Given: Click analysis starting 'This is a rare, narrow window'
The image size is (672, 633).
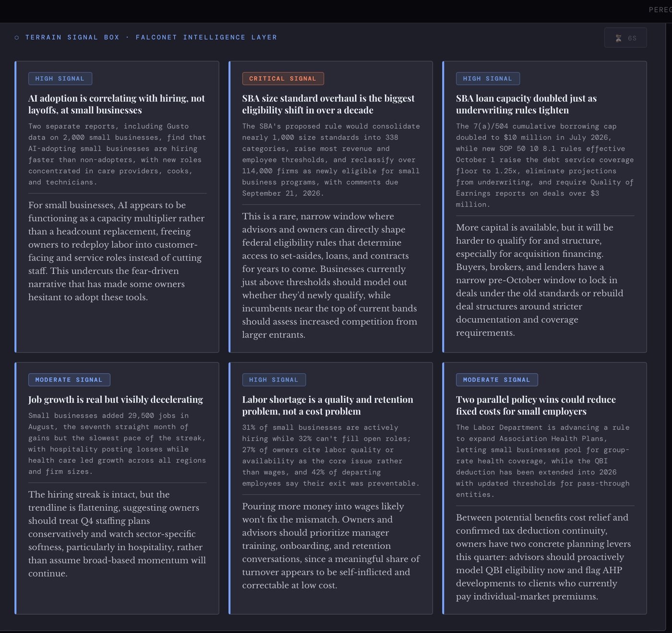Looking at the screenshot, I should 330,276.
